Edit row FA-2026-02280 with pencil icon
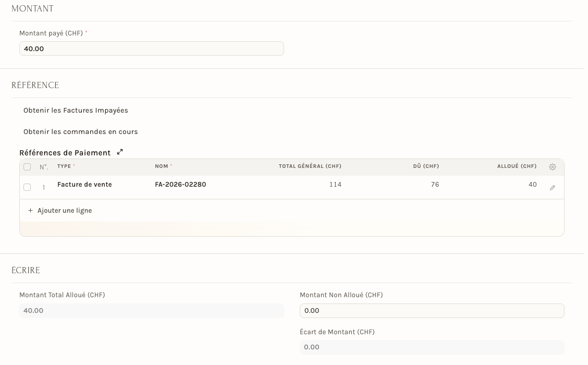 [x=553, y=188]
